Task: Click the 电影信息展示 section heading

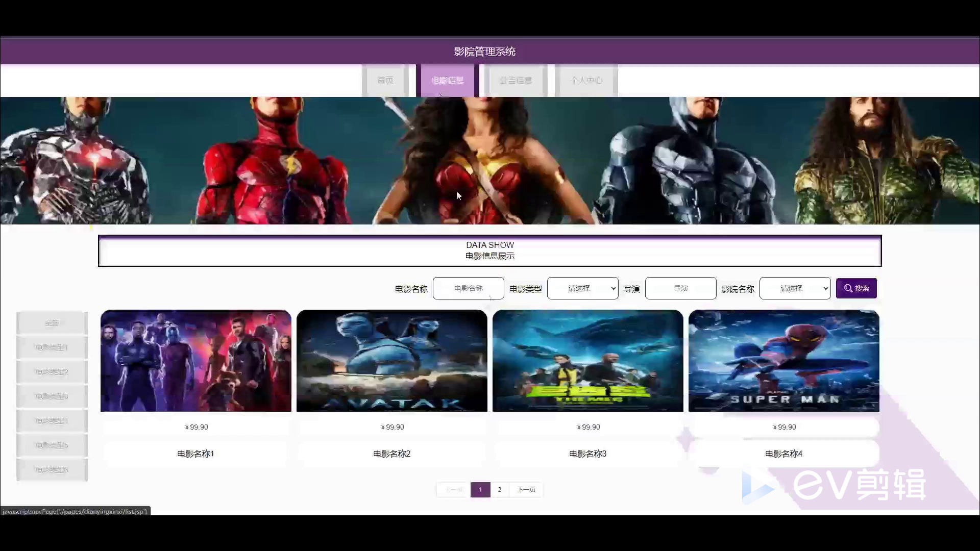Action: (490, 256)
